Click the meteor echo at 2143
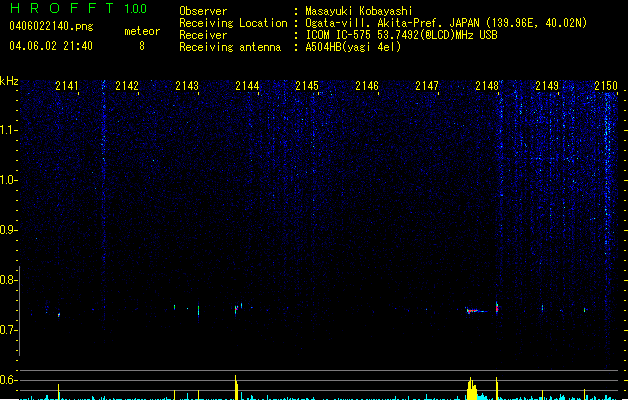Viewport: 629px width, 400px height. tap(199, 311)
